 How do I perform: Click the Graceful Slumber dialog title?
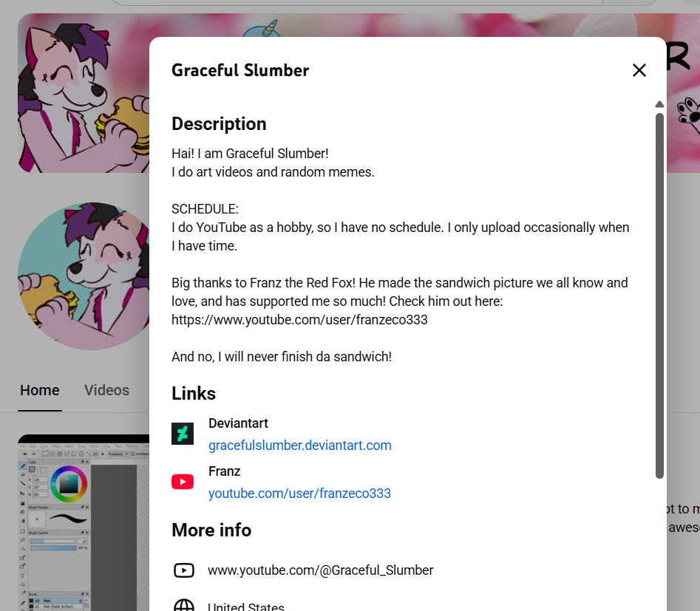[x=240, y=70]
